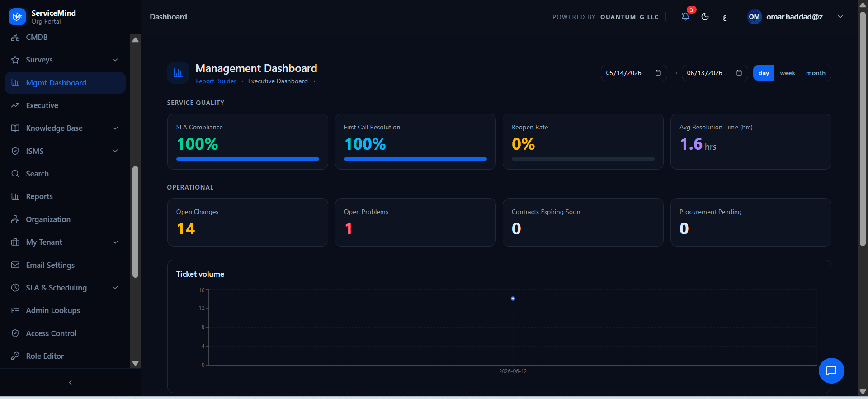Follow the Executive Dashboard link
The height and width of the screenshot is (399, 868).
(x=281, y=81)
